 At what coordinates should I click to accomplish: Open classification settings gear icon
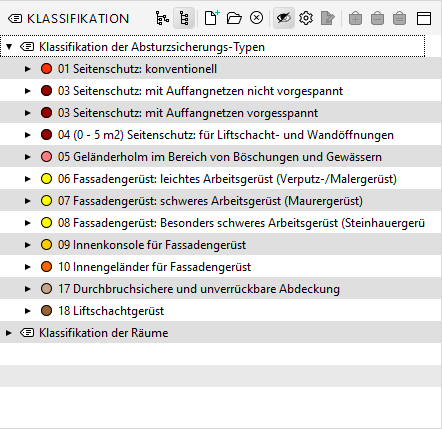(x=306, y=18)
